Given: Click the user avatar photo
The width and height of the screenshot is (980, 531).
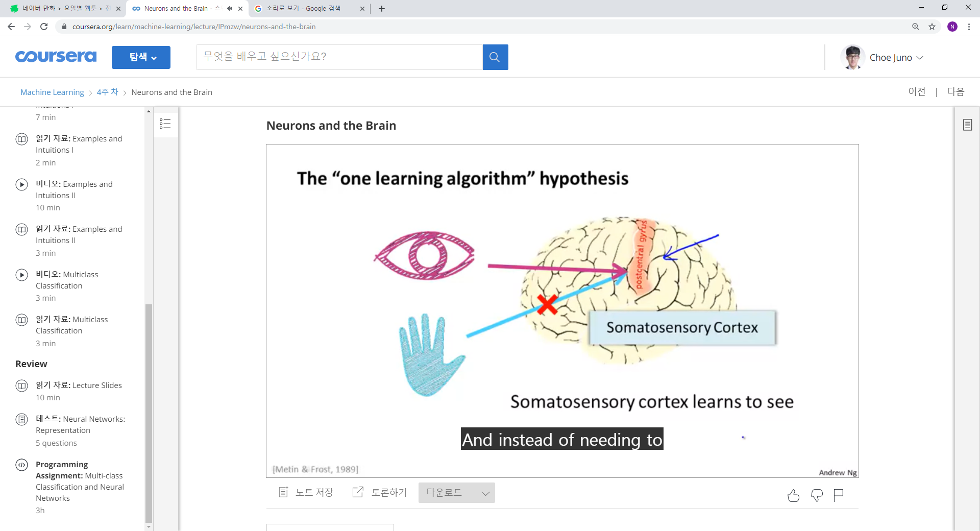Looking at the screenshot, I should click(852, 57).
